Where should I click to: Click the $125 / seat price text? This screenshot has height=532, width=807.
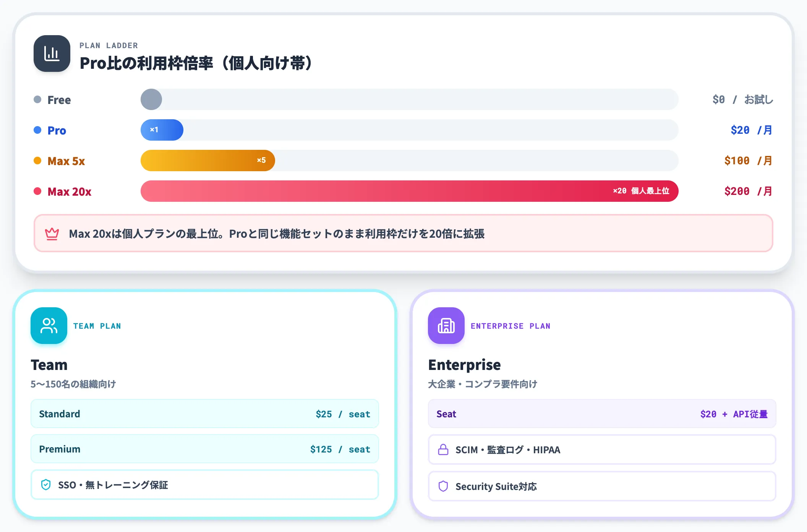[x=340, y=449]
